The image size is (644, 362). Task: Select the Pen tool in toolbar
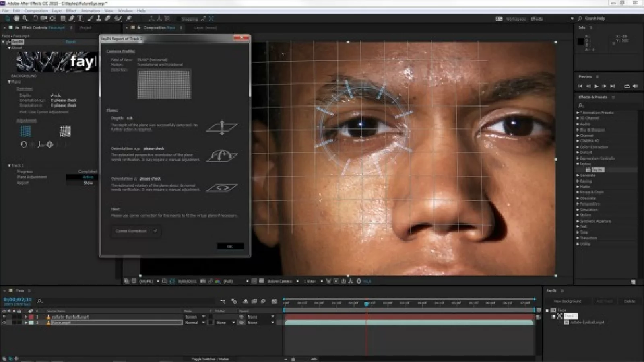72,19
